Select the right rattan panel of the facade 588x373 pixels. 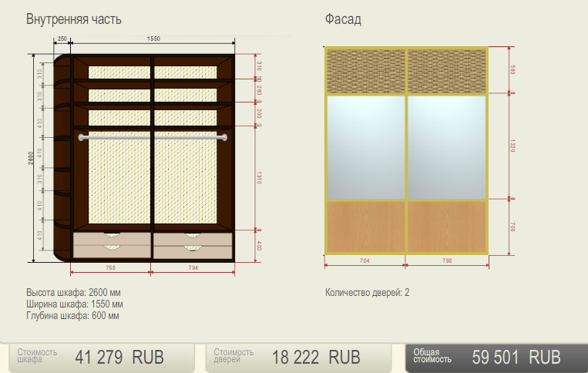click(x=447, y=71)
